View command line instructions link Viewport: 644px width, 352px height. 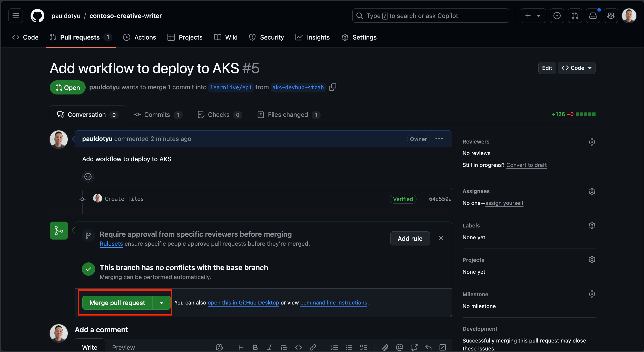(x=334, y=303)
